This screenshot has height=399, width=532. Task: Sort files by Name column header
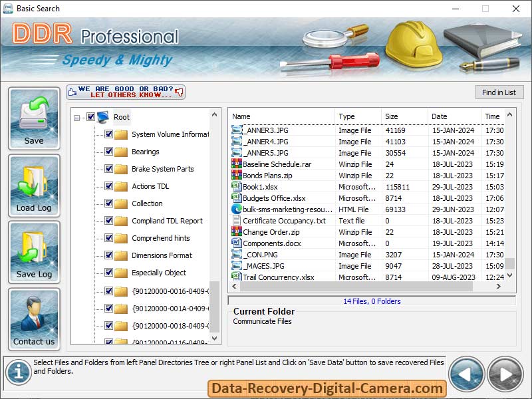coord(281,116)
